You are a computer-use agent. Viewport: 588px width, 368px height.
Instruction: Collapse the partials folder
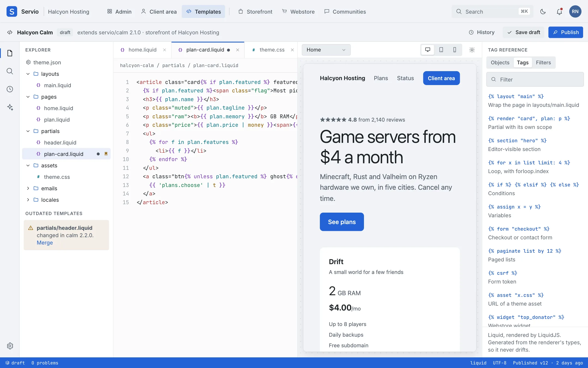click(x=28, y=131)
